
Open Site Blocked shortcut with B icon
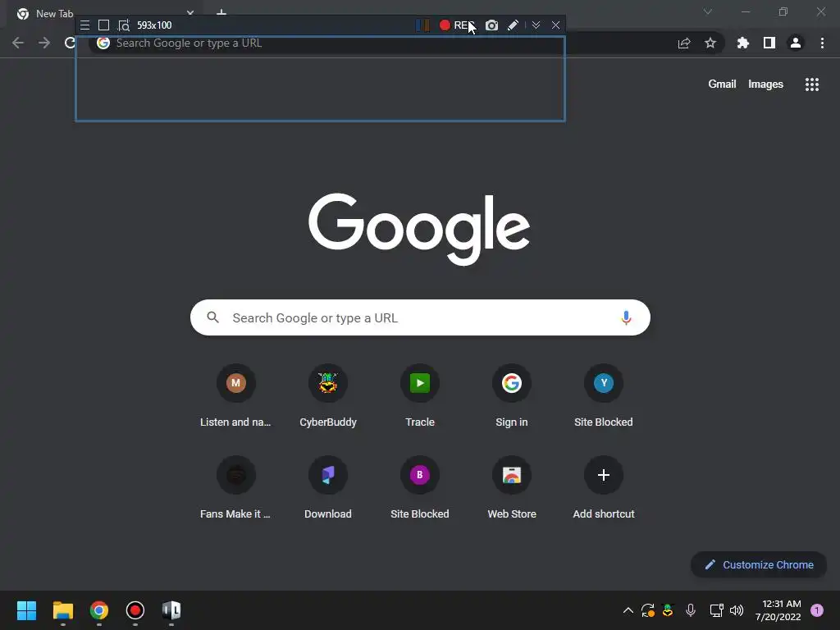(420, 488)
